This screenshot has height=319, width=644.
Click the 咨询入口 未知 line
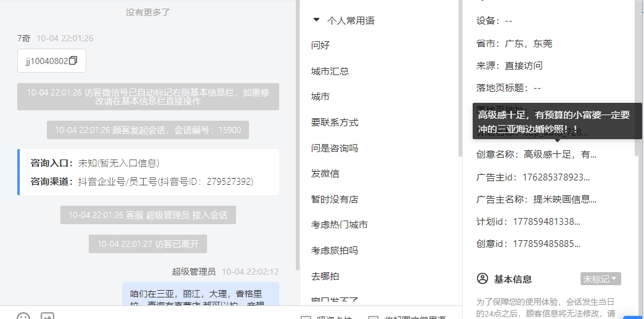point(95,163)
